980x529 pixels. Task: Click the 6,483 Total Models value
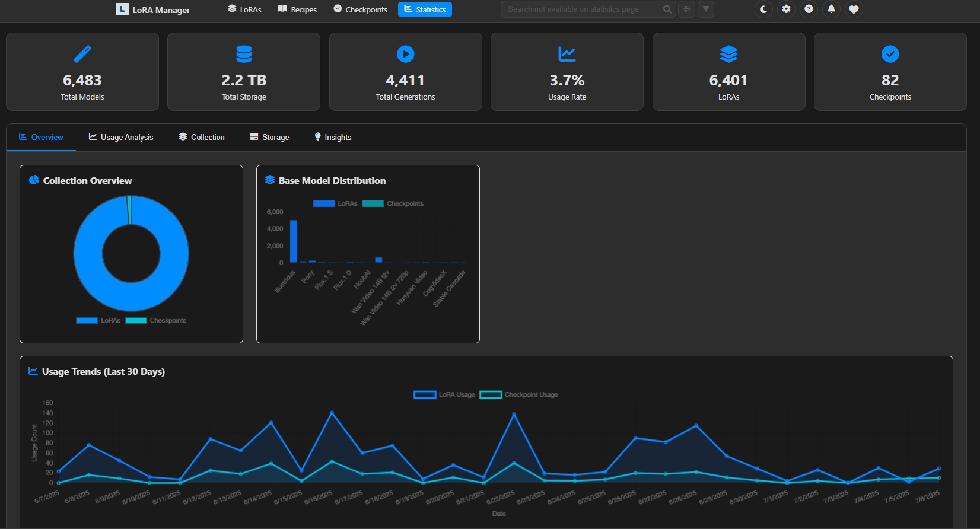pos(82,80)
